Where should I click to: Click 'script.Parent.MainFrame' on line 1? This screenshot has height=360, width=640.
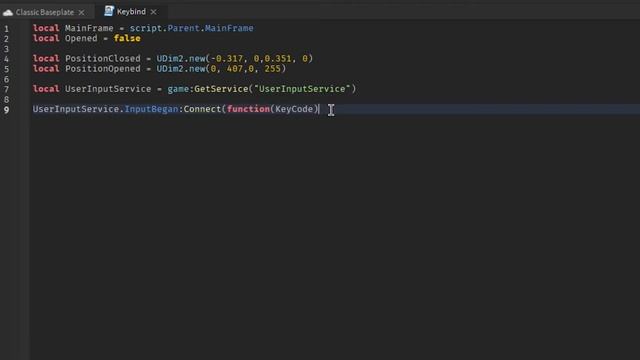tap(191, 28)
